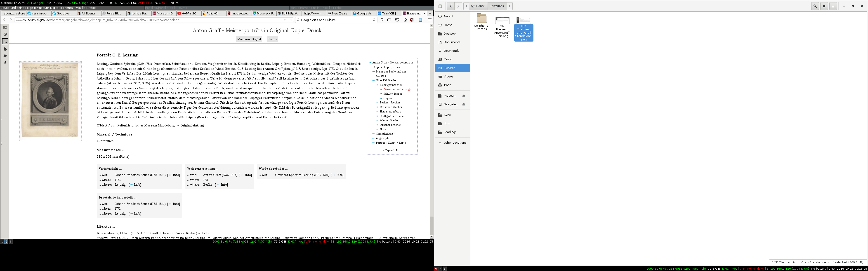Open a new Firefox tab with plus button
Image resolution: width=868 pixels, height=271 pixels.
430,14
